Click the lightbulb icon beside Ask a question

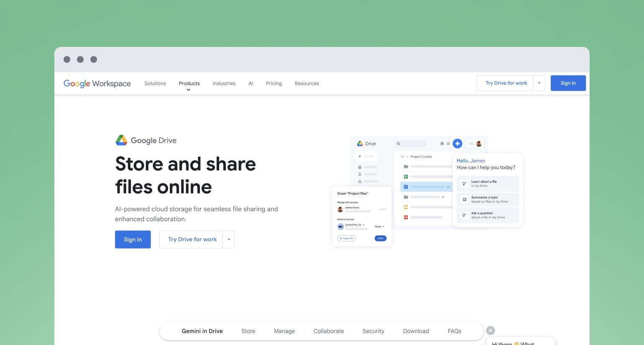click(x=464, y=215)
